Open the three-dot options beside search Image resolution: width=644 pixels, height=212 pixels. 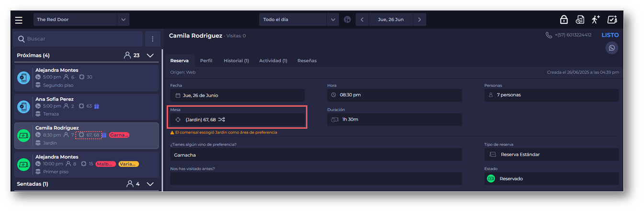153,39
